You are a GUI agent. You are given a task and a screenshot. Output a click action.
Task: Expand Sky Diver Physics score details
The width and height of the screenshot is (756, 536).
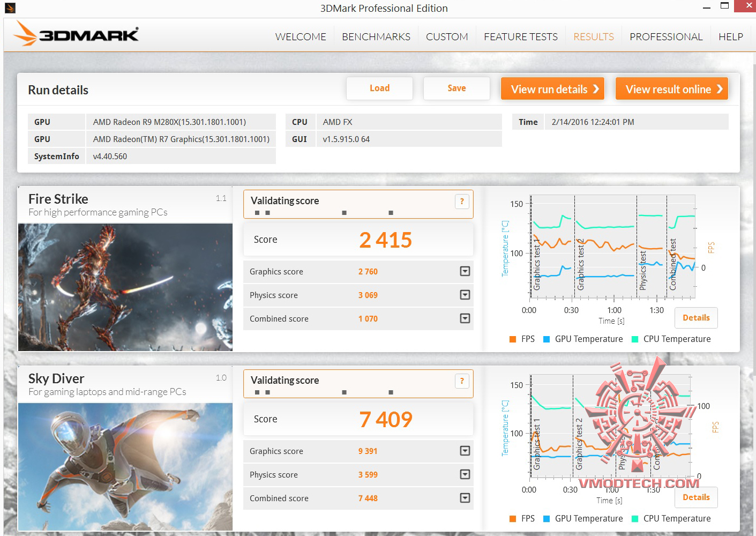pos(465,474)
